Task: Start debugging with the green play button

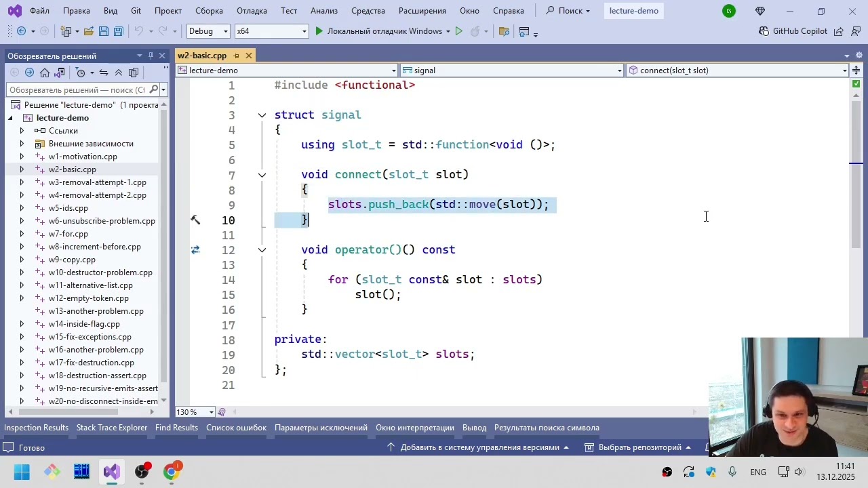Action: [319, 31]
